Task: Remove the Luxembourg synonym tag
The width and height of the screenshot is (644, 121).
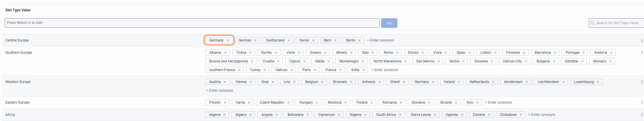Action: 598,82
